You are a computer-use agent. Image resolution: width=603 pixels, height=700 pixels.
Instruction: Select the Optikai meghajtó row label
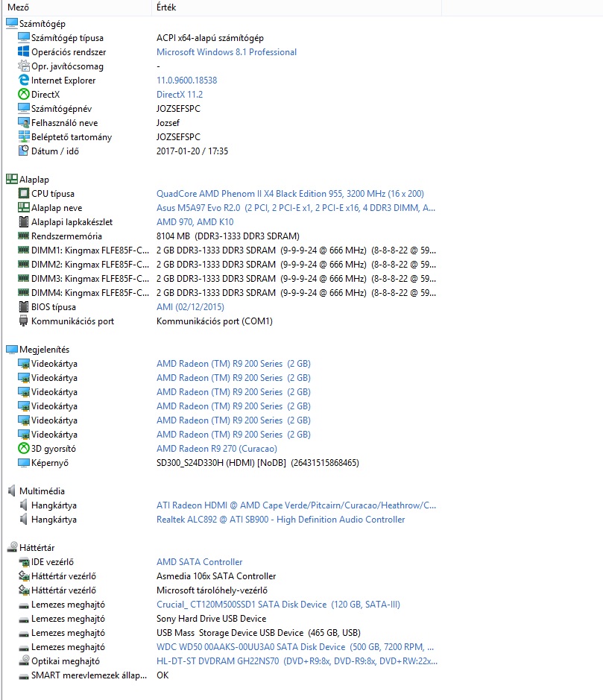tap(65, 660)
